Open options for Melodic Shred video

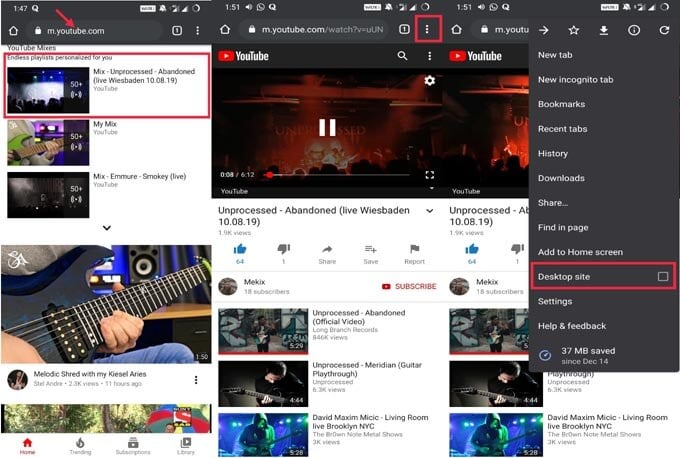(x=196, y=380)
